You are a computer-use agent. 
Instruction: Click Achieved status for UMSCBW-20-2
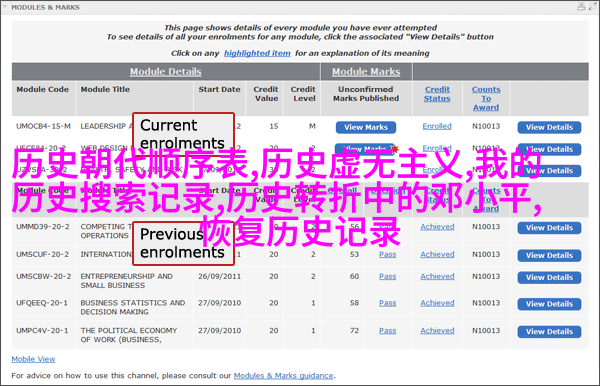pos(437,276)
